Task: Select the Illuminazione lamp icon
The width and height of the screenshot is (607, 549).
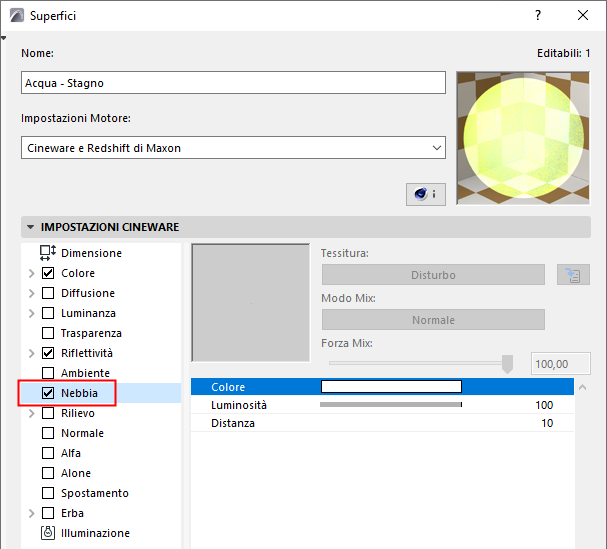Action: [x=48, y=533]
